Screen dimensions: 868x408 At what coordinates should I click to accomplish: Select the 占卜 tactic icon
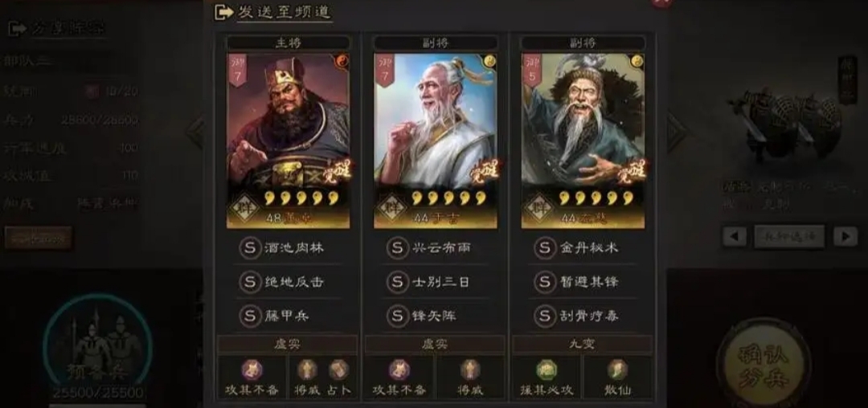(339, 370)
